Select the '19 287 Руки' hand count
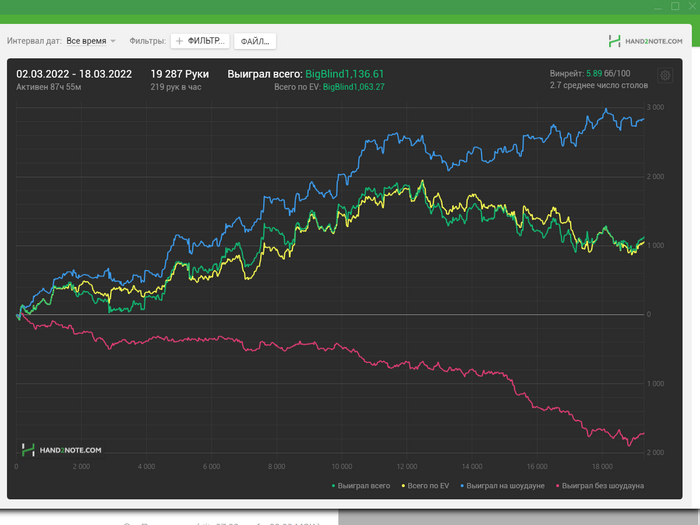Screen dimensions: 700x525 (x=179, y=74)
